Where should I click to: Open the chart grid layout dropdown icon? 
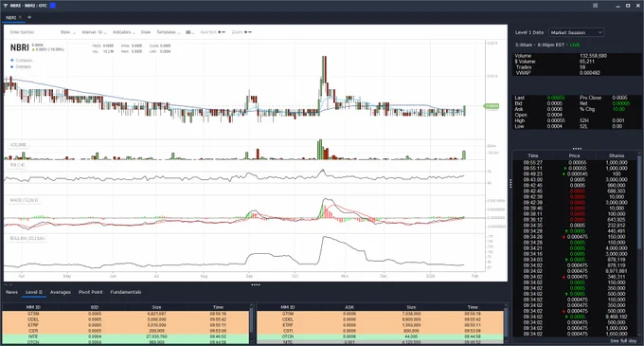189,32
